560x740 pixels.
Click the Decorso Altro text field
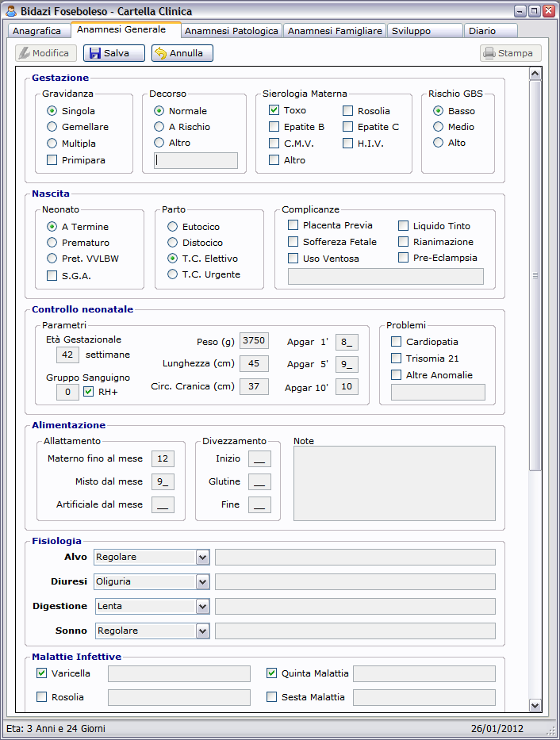pyautogui.click(x=196, y=160)
